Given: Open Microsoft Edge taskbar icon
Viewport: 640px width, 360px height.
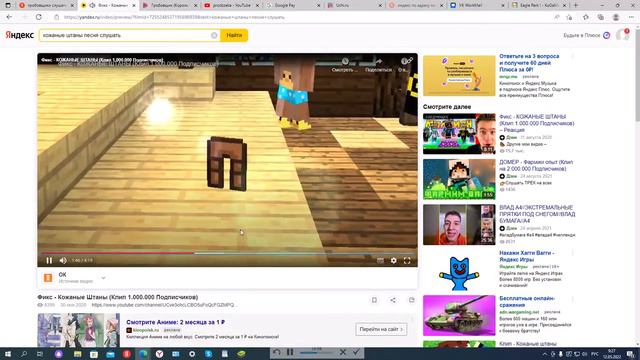Looking at the screenshot, I should coord(143,354).
